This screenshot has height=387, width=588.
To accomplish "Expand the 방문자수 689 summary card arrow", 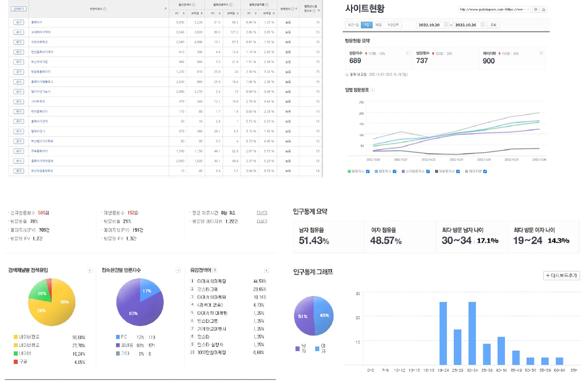I will [x=408, y=53].
